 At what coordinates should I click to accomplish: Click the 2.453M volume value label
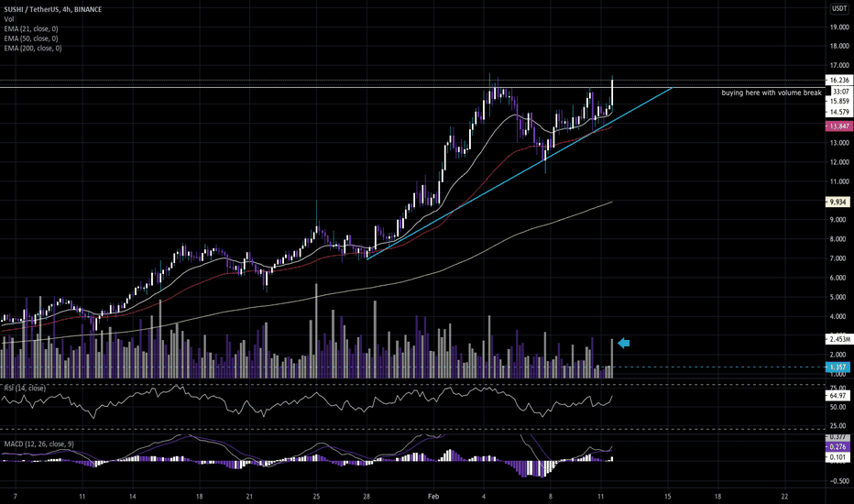point(838,339)
